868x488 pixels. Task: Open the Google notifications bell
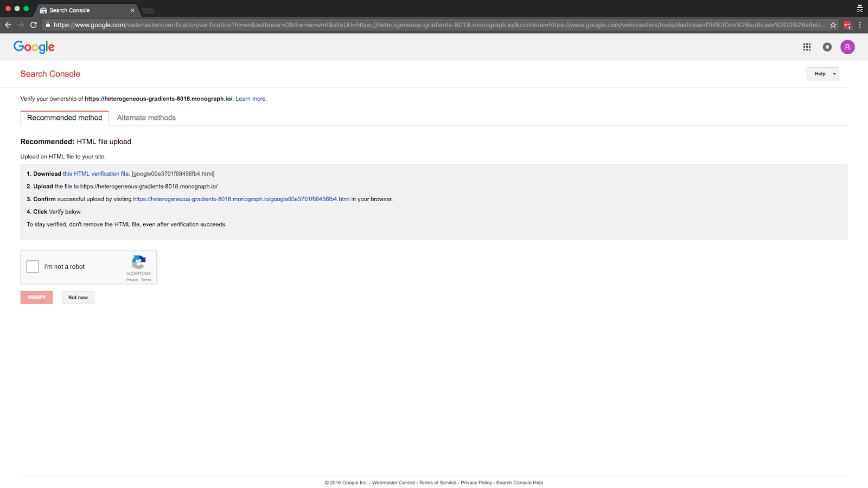coord(827,47)
